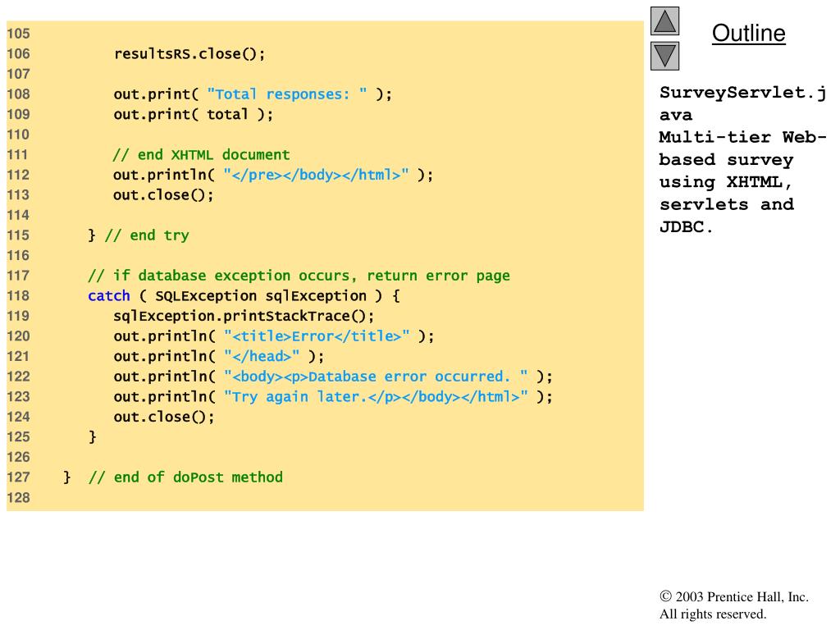Viewport: 840px width, 630px height.
Task: Click the "All rights reserved." text
Action: coord(713,614)
